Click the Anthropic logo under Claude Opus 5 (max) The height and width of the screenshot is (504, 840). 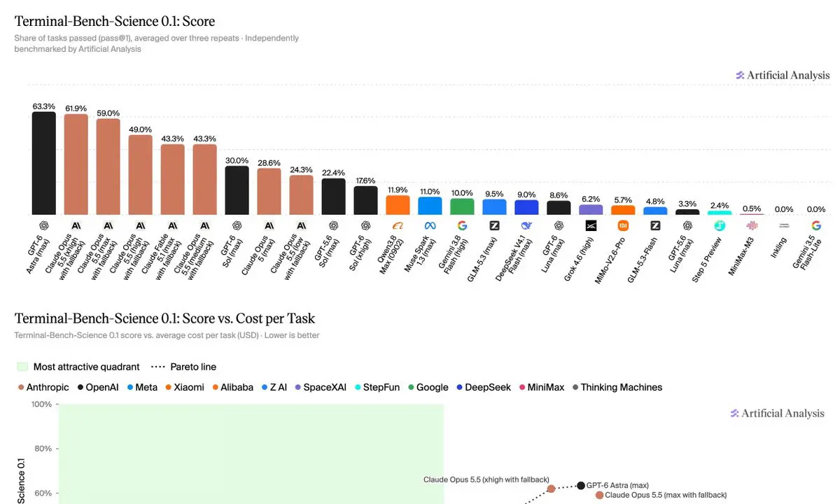pos(269,225)
